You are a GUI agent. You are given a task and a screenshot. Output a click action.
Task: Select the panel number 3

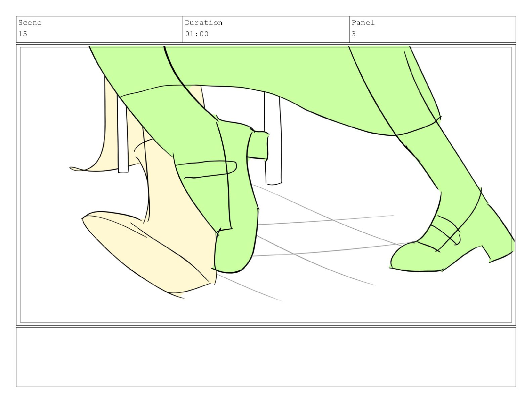coord(354,34)
